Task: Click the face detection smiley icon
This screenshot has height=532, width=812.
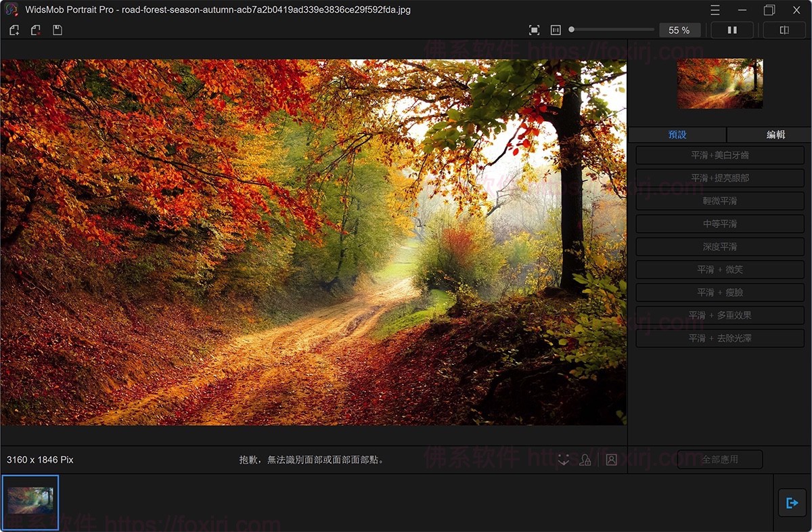Action: tap(564, 460)
